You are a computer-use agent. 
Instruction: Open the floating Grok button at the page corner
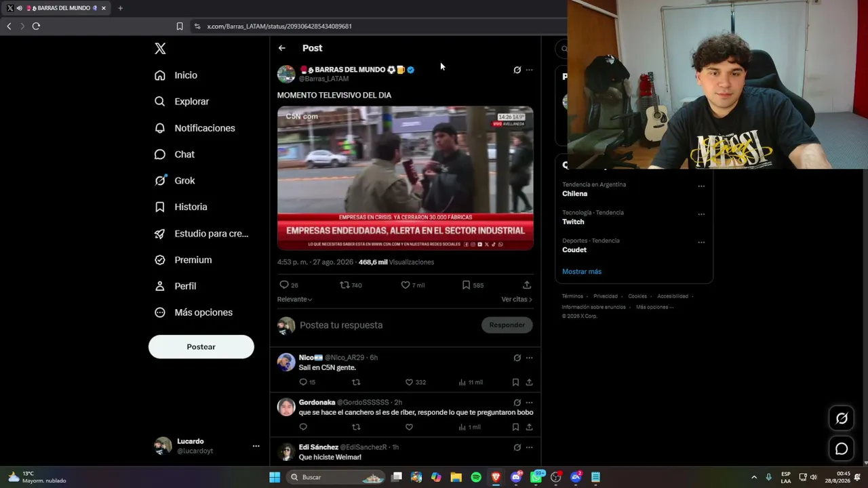point(842,418)
